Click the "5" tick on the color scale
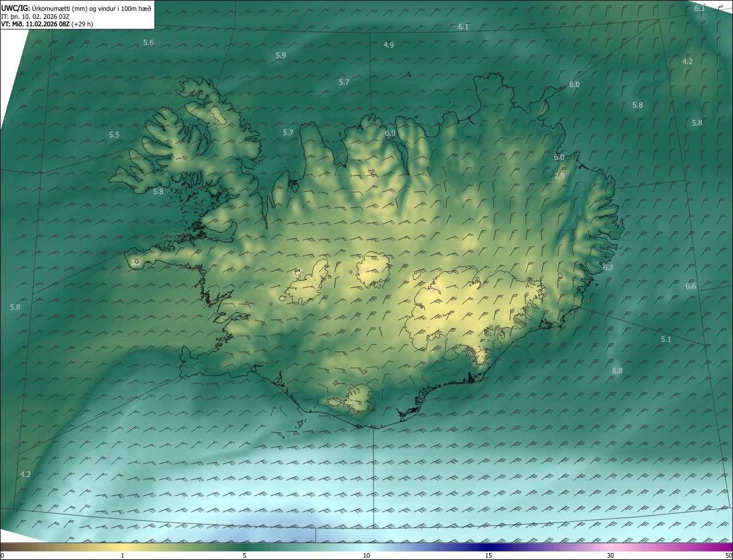The width and height of the screenshot is (733, 560). (x=245, y=555)
